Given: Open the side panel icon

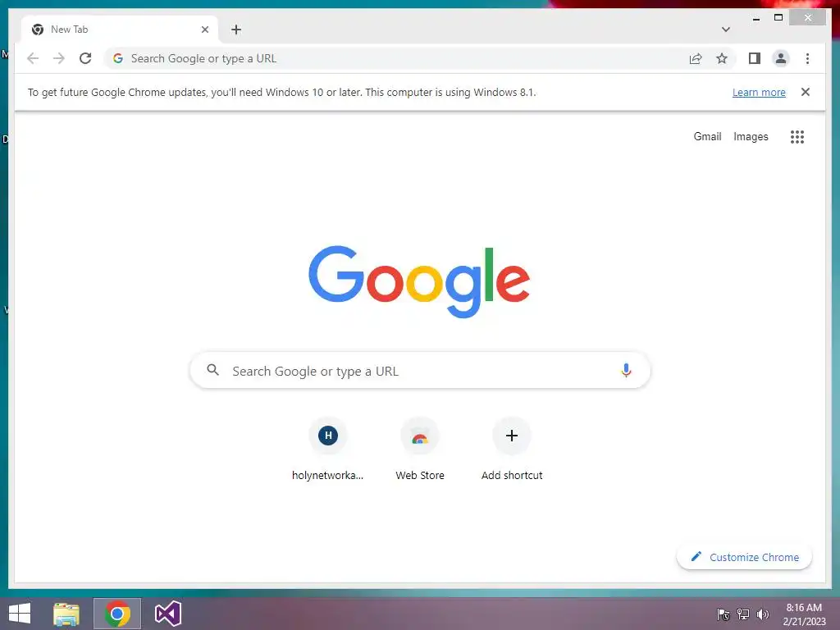Looking at the screenshot, I should pos(755,58).
